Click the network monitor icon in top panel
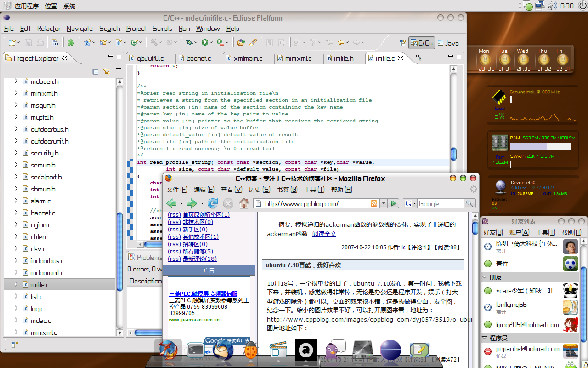This screenshot has height=368, width=588. [x=539, y=6]
